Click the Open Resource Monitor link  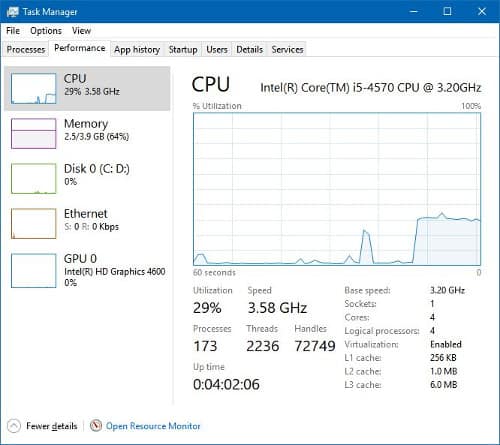point(153,426)
